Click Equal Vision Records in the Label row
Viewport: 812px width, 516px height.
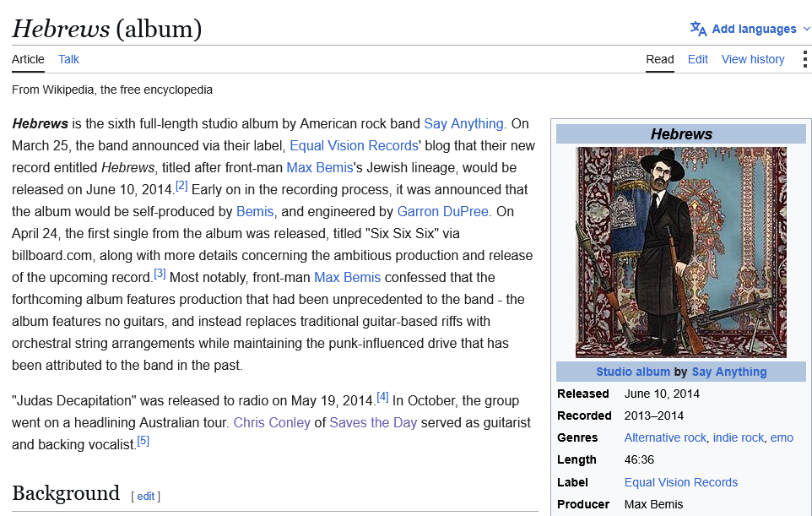click(681, 482)
